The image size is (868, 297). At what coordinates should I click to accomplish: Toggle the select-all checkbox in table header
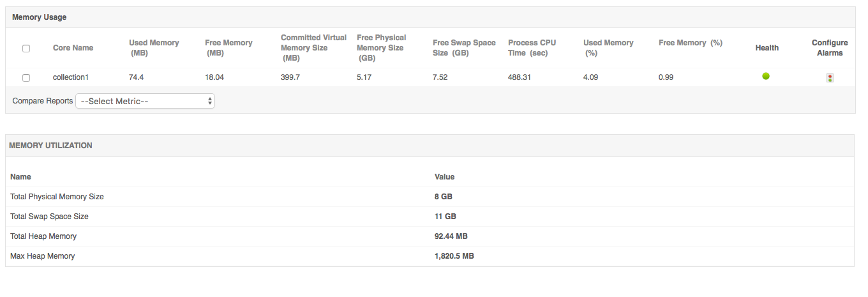click(x=26, y=48)
